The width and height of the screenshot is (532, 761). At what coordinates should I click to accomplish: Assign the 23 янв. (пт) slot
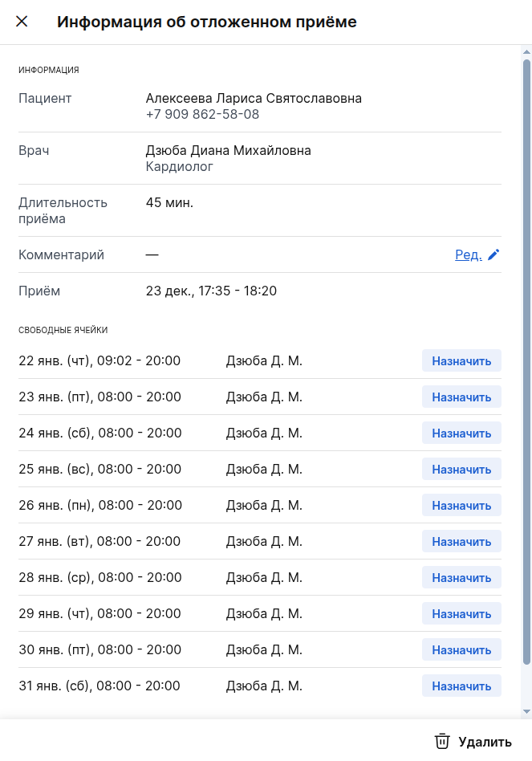point(461,397)
